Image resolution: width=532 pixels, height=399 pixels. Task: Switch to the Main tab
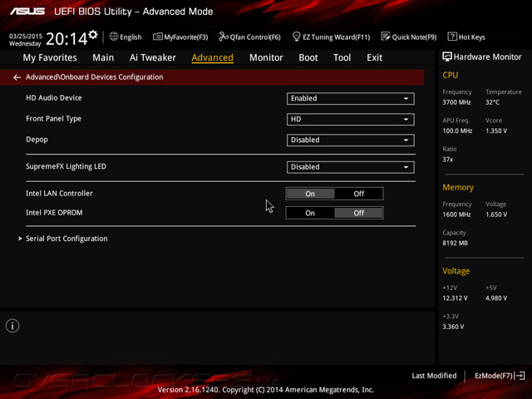point(103,57)
